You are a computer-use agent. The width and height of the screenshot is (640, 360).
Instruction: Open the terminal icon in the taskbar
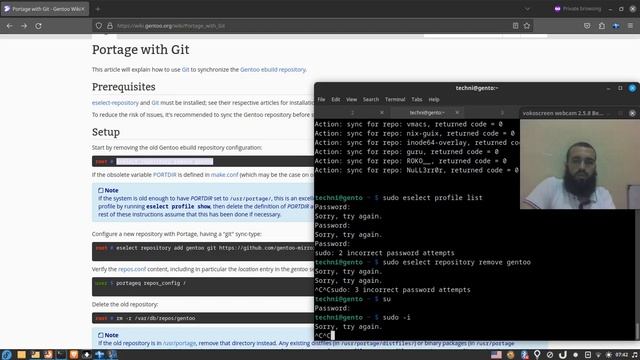click(61, 355)
